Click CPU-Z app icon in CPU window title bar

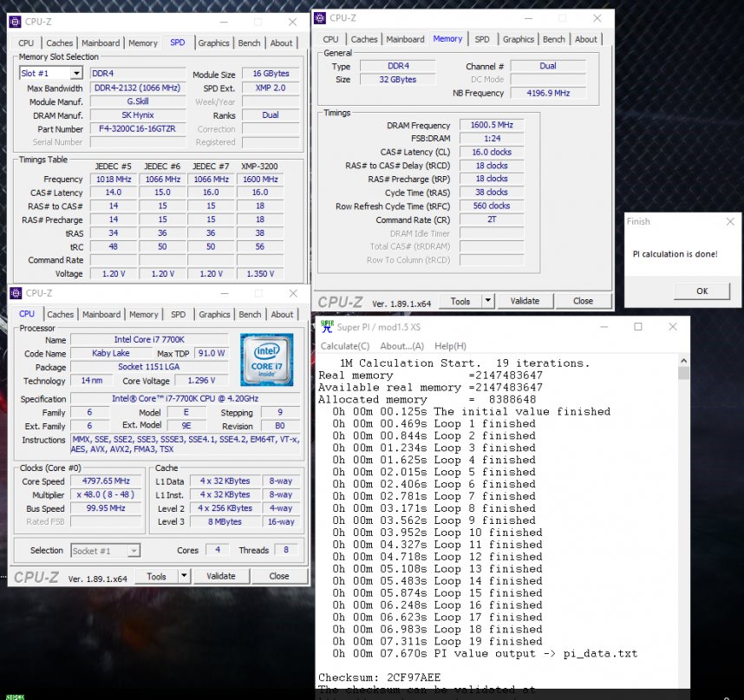coord(16,293)
